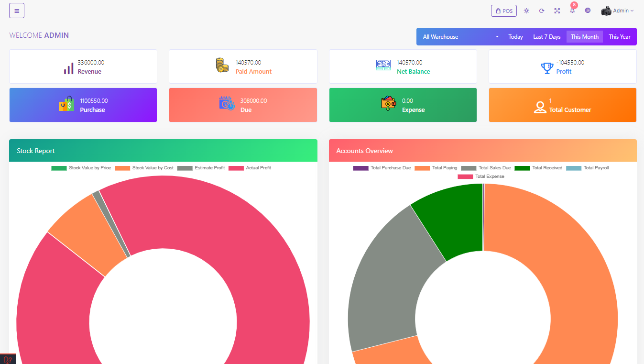644x364 pixels.
Task: Toggle Estimate Profit legend item
Action: [x=202, y=168]
